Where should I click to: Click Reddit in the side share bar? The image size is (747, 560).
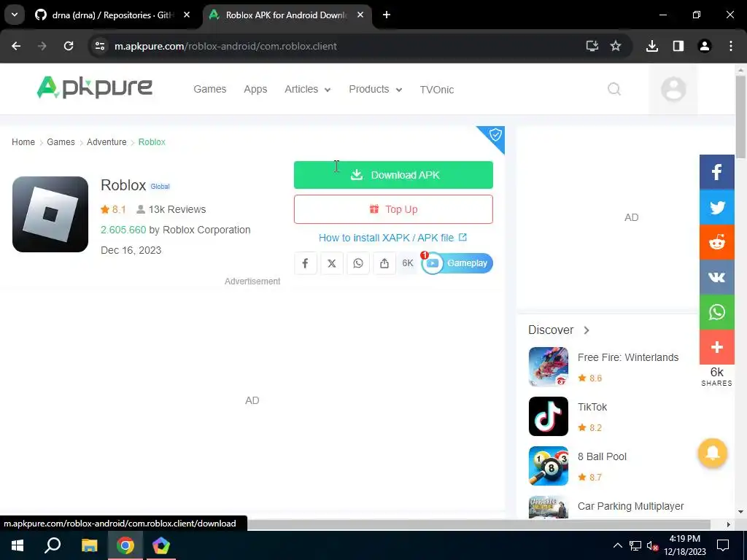[716, 242]
